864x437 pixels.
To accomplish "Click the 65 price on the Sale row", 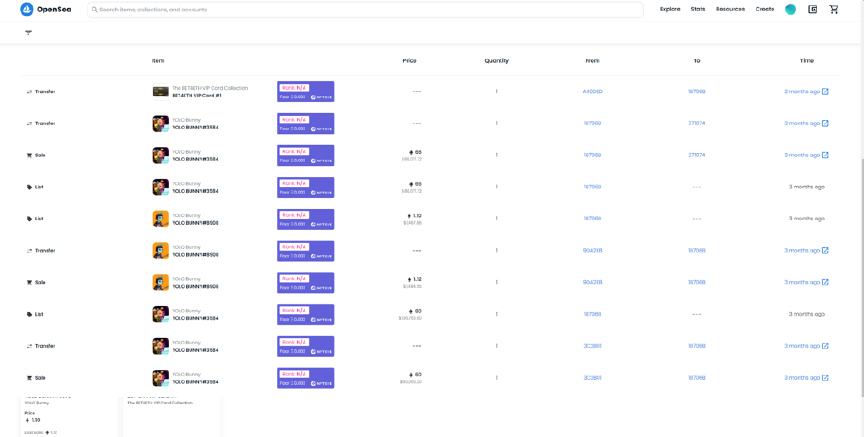I will coord(418,152).
